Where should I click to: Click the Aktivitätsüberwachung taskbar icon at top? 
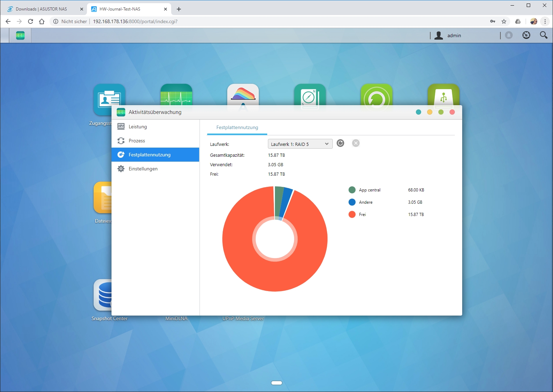(x=20, y=35)
